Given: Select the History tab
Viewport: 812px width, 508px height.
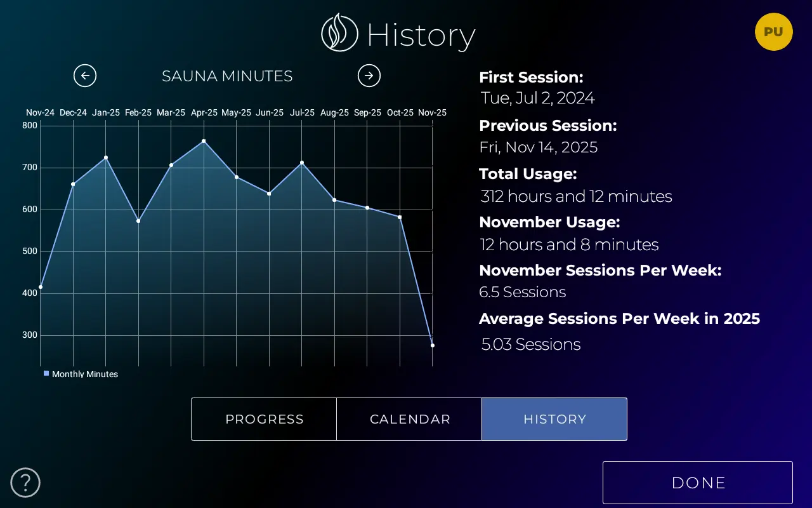Looking at the screenshot, I should tap(554, 419).
